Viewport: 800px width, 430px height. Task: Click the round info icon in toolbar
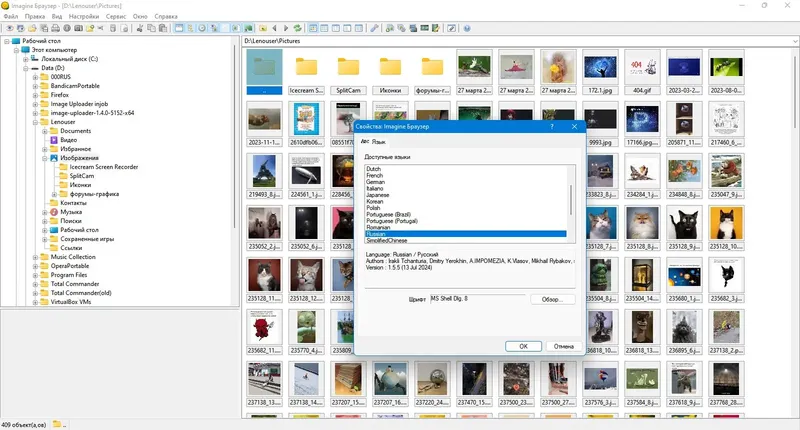click(x=67, y=28)
